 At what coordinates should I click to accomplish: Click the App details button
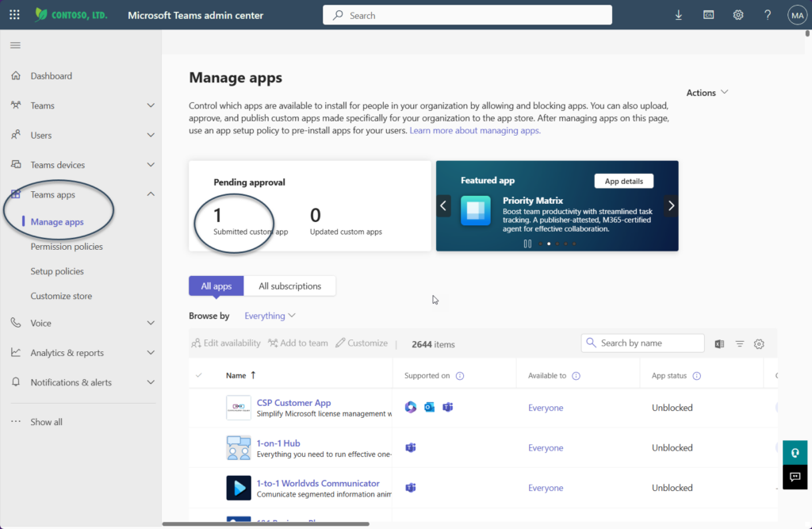[x=623, y=181]
